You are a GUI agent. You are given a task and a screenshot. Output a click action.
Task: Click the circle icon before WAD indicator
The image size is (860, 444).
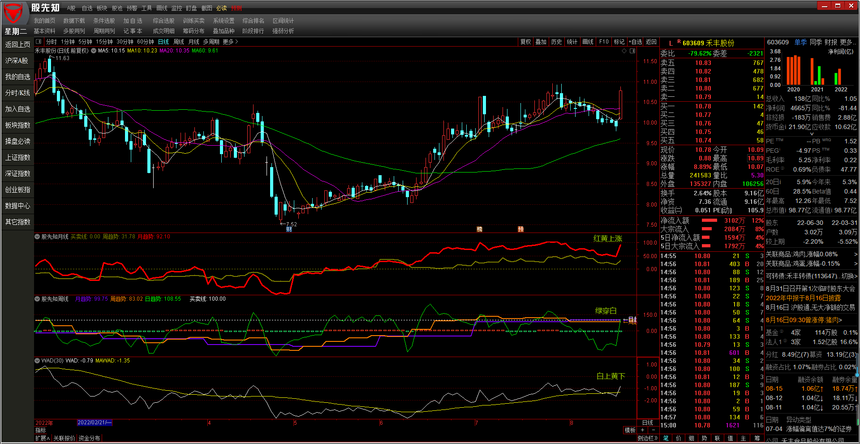pyautogui.click(x=37, y=361)
